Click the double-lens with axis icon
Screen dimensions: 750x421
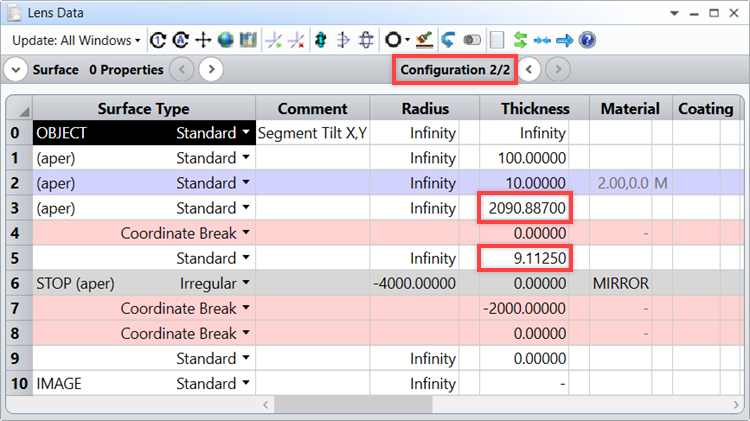366,40
